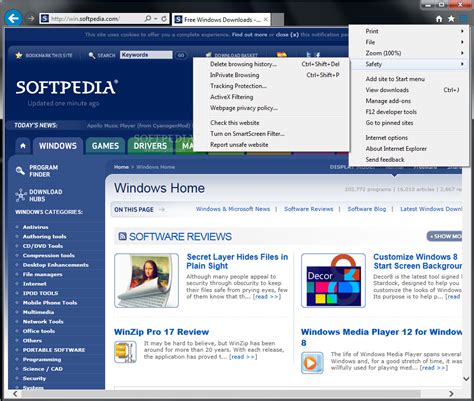The width and height of the screenshot is (474, 401).
Task: Start InPrivate Browsing
Action: coord(271,75)
